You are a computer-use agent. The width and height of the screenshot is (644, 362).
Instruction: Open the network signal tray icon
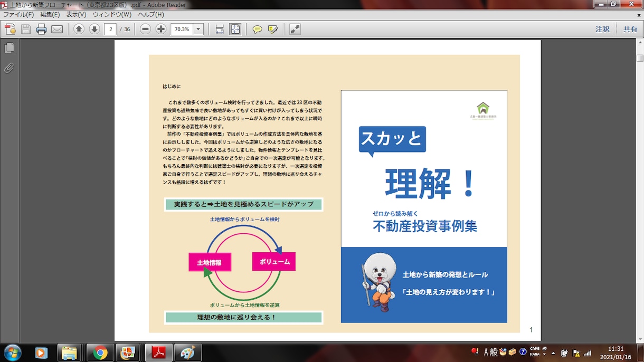[x=588, y=353]
